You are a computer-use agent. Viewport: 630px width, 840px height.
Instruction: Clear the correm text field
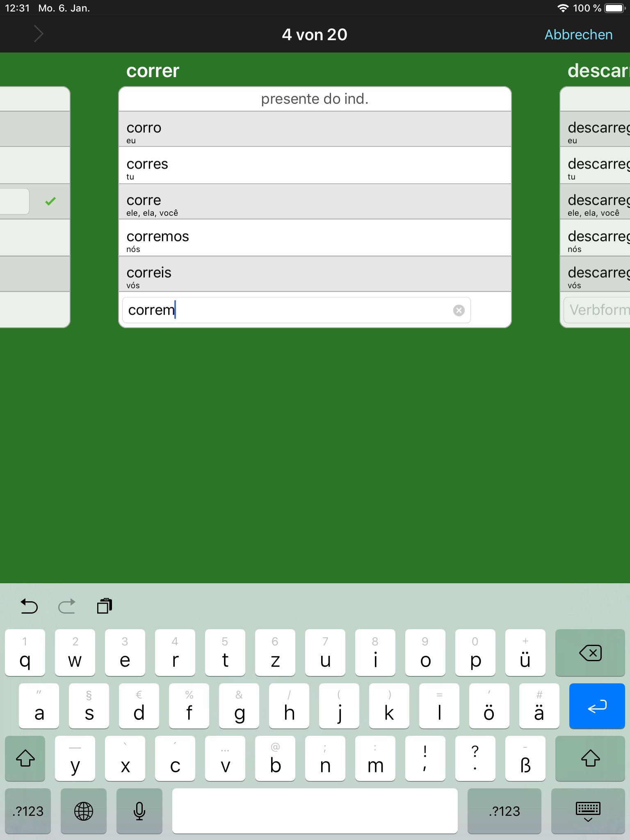[459, 310]
